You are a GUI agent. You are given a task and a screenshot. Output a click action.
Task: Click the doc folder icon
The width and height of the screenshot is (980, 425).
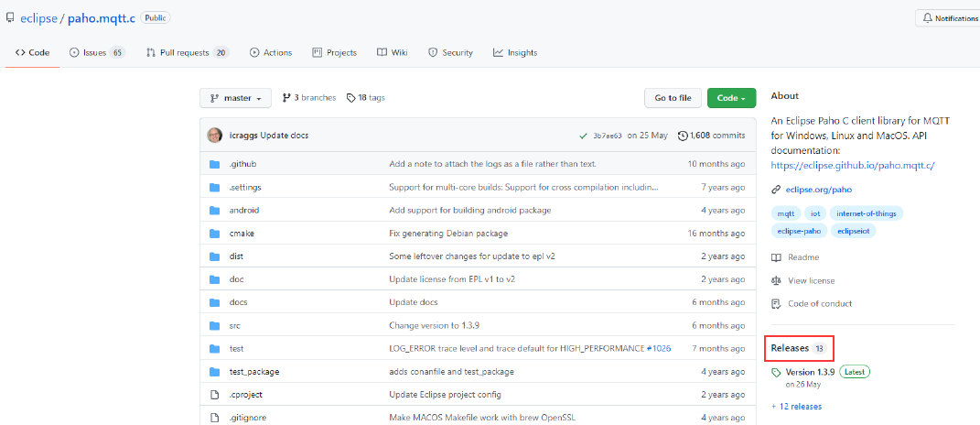(x=215, y=279)
